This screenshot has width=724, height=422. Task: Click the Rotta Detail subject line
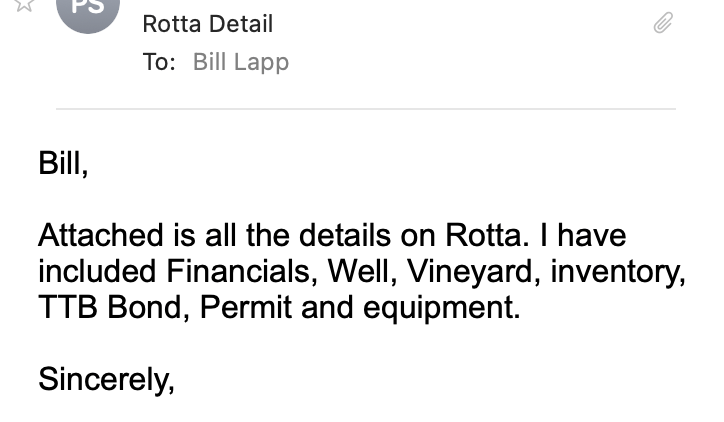(x=207, y=23)
